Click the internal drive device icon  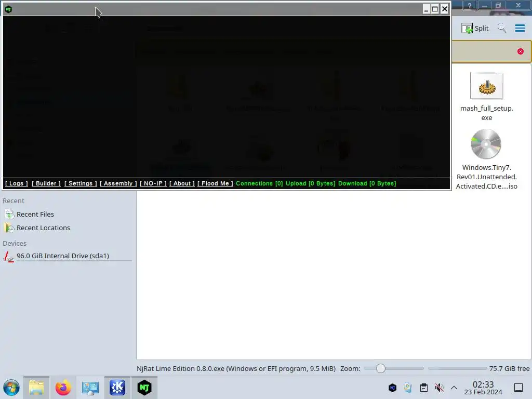click(8, 256)
